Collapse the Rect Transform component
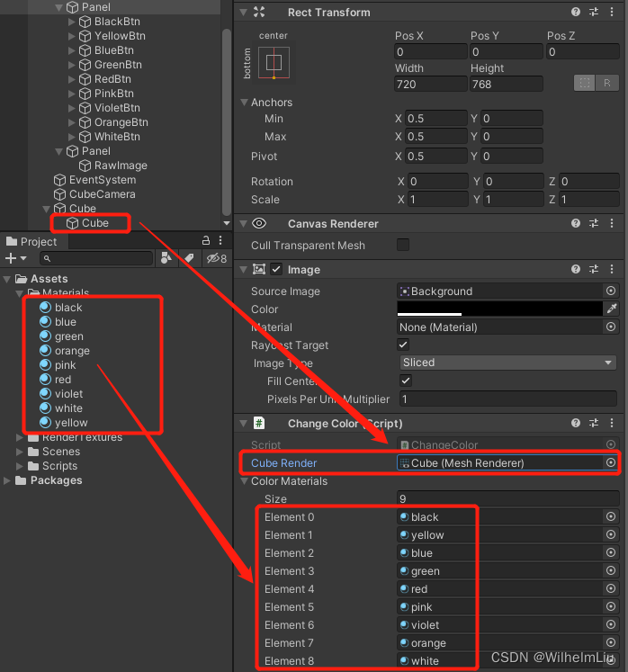628x672 pixels. coord(244,12)
